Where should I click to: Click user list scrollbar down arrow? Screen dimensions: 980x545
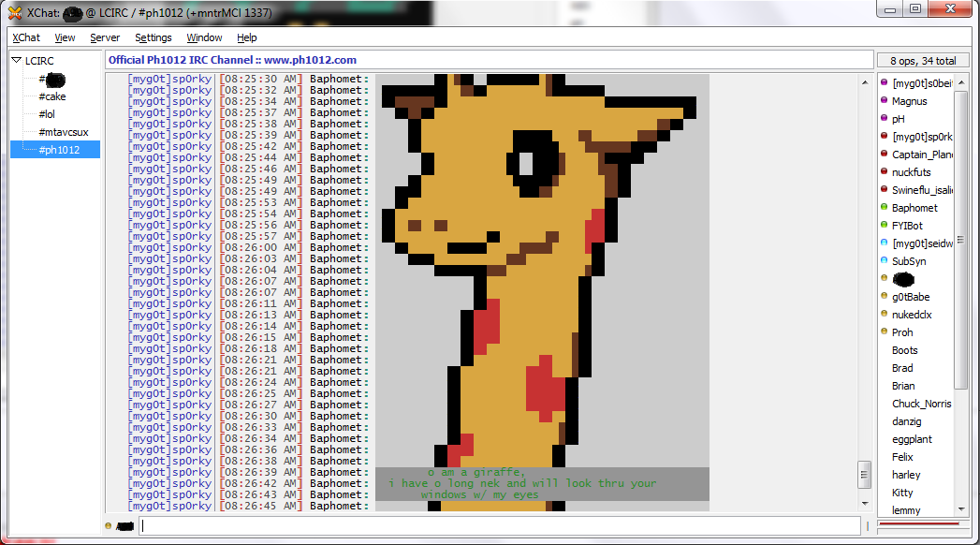tap(962, 510)
